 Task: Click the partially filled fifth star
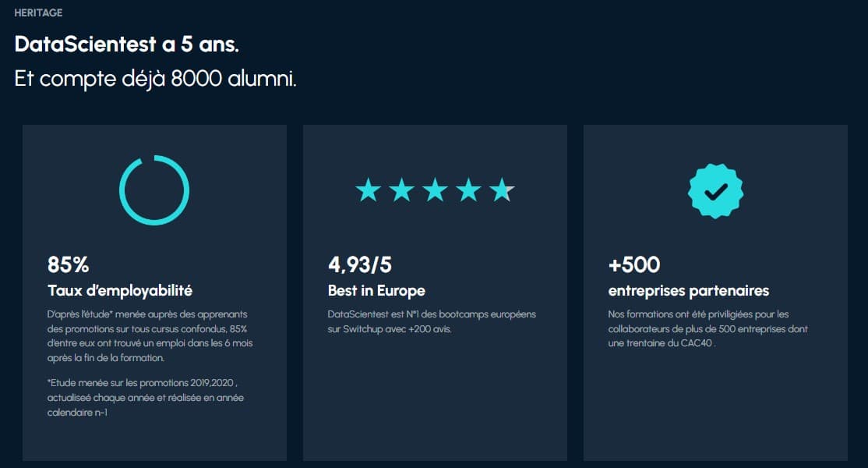click(502, 190)
